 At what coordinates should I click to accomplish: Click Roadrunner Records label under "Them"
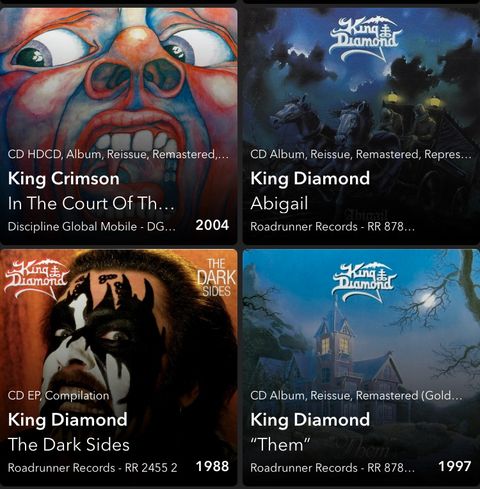332,468
